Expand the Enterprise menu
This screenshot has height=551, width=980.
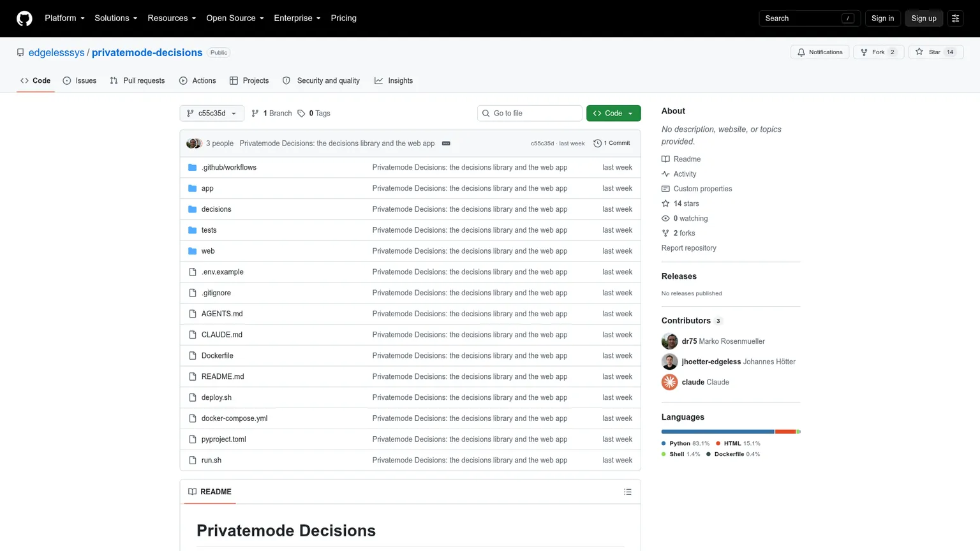pyautogui.click(x=297, y=18)
